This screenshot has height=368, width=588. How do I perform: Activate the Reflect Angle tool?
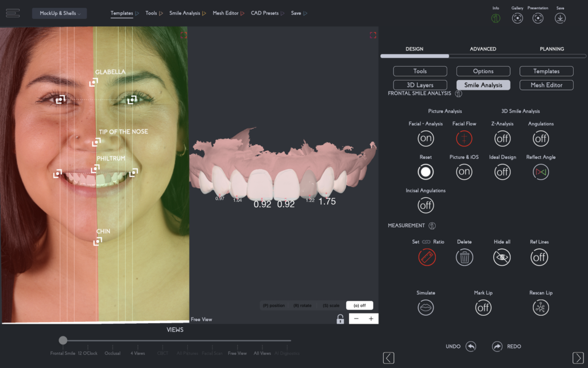point(540,171)
